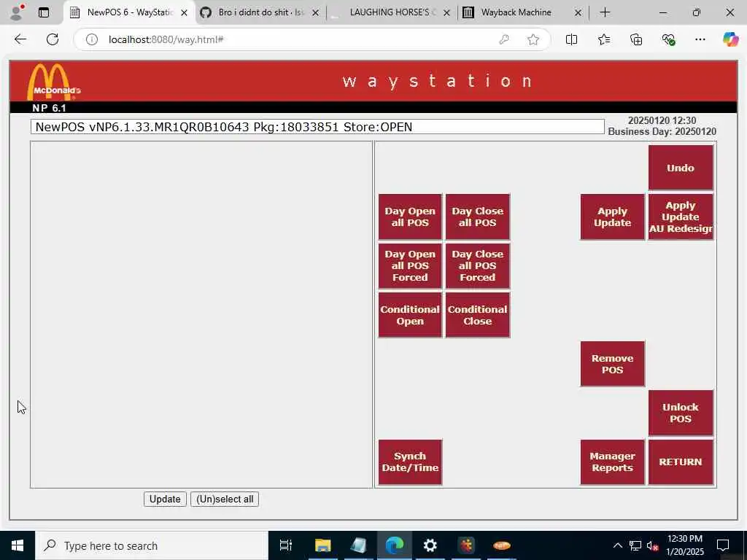Click the NewPOS version status field
Image resolution: width=747 pixels, height=560 pixels.
pyautogui.click(x=317, y=127)
